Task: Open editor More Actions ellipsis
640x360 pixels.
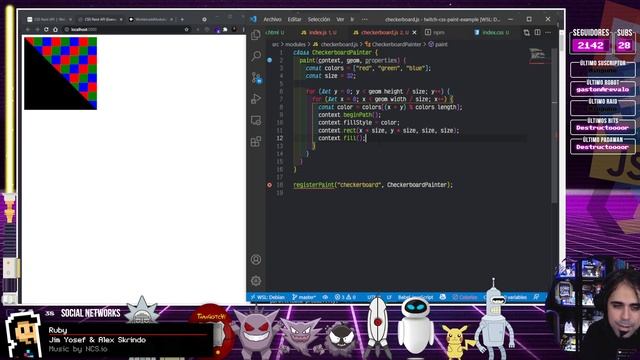Action: click(548, 32)
